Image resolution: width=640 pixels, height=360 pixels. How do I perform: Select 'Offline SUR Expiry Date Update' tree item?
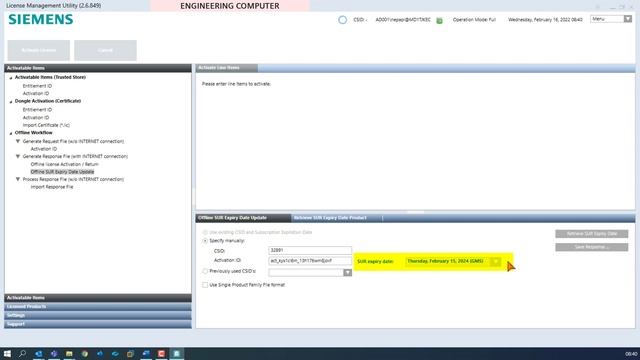[x=62, y=172]
